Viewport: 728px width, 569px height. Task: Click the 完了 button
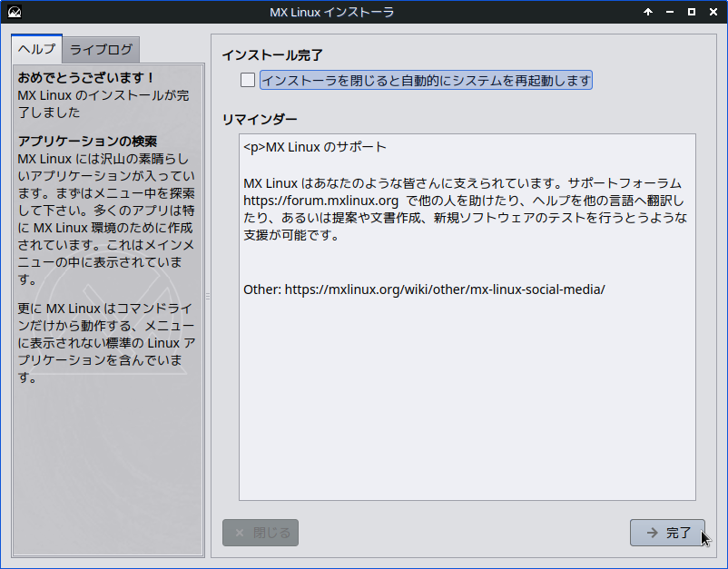[x=667, y=533]
